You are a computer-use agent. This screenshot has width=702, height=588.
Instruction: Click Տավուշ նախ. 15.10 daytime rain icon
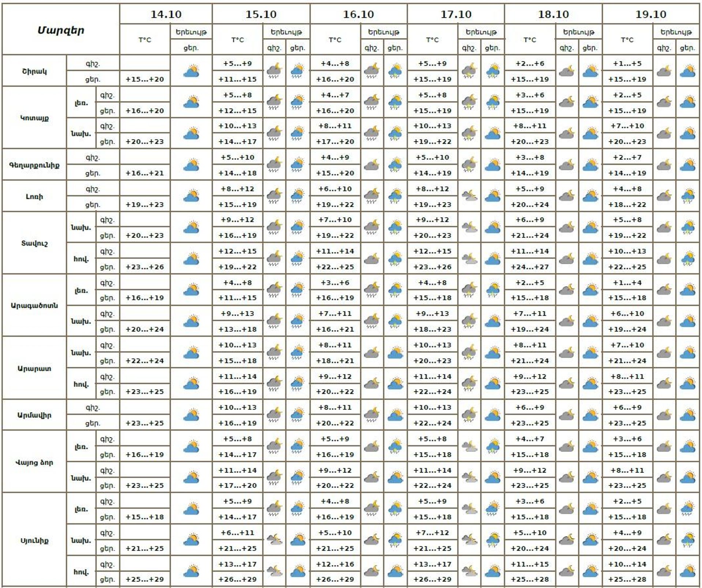298,227
